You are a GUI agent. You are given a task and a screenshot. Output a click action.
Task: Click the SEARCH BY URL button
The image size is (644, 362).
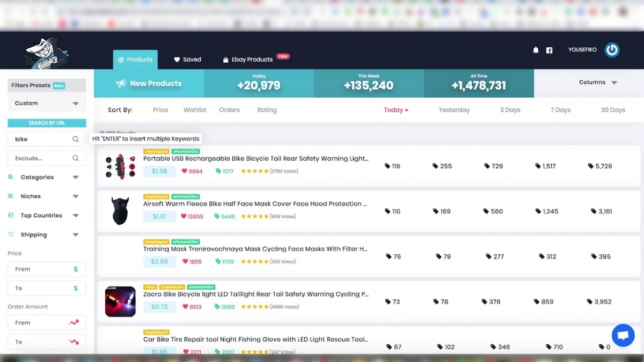tap(46, 123)
